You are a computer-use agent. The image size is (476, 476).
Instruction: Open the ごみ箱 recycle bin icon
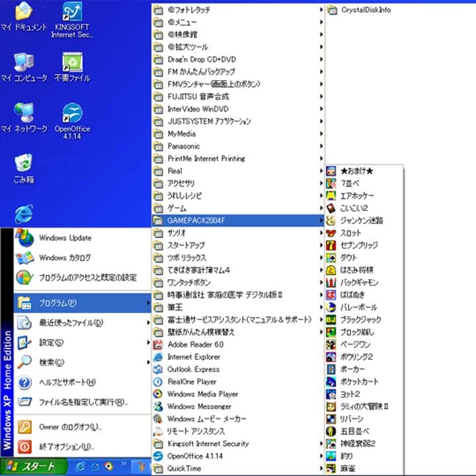24,169
